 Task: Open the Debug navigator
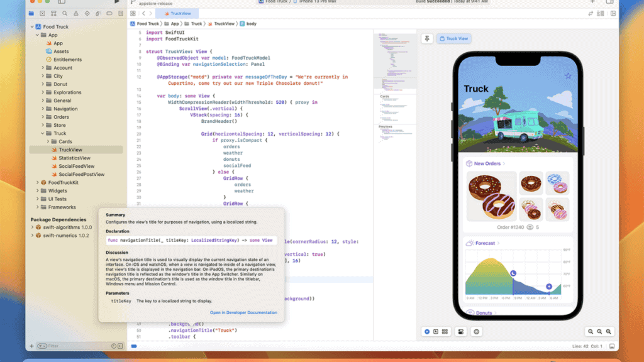point(98,14)
